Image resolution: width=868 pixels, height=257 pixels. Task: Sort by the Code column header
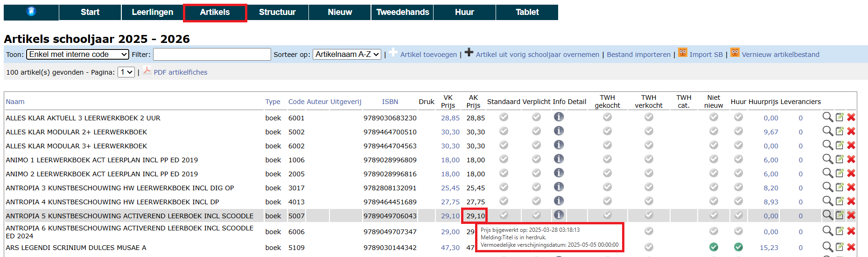point(296,102)
